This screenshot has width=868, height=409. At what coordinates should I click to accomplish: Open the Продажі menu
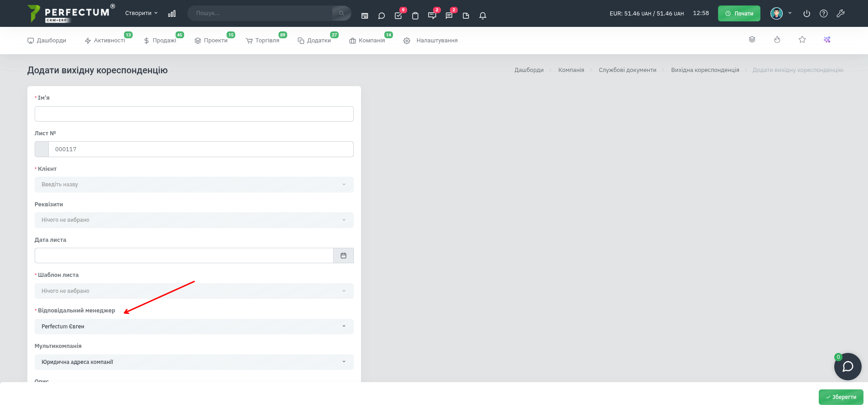click(x=160, y=41)
